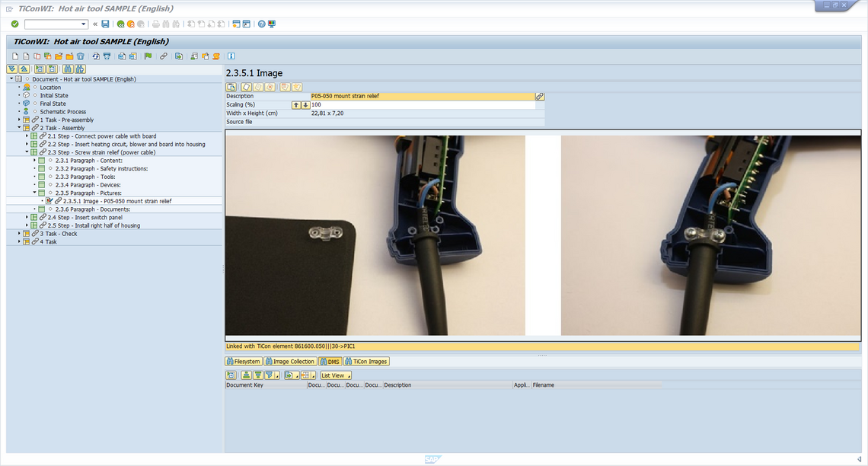Viewport: 868px width, 466px height.
Task: Click the Filesystem button
Action: (x=244, y=362)
